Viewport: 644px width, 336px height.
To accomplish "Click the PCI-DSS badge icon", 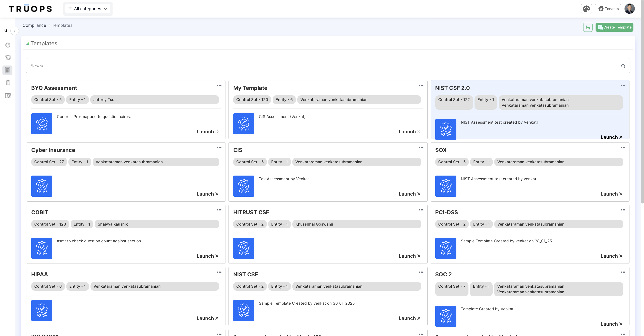I will 446,248.
